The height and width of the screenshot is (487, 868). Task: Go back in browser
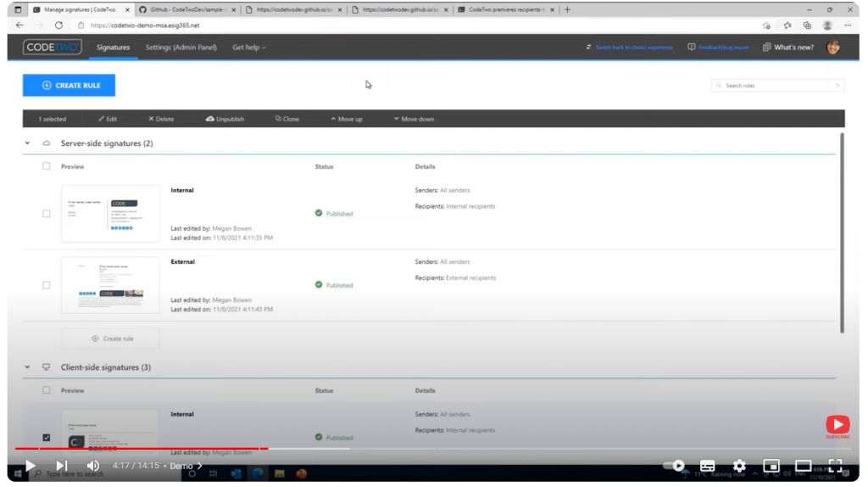[x=20, y=25]
